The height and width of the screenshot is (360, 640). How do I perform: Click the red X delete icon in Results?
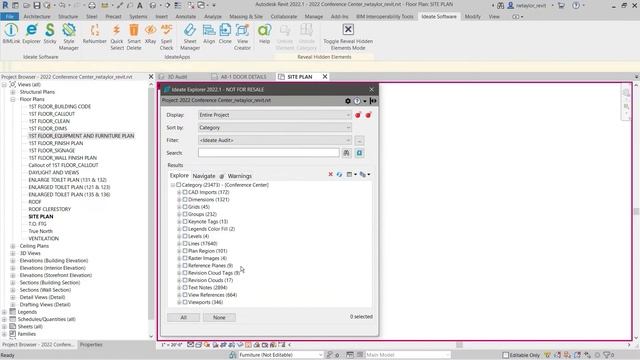click(x=331, y=174)
